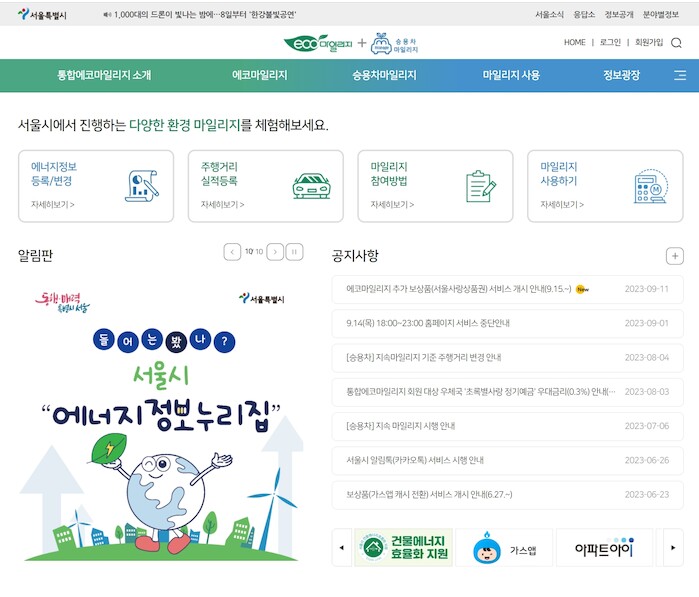This screenshot has width=699, height=597.
Task: Open the 회원가입 link
Action: click(x=648, y=43)
